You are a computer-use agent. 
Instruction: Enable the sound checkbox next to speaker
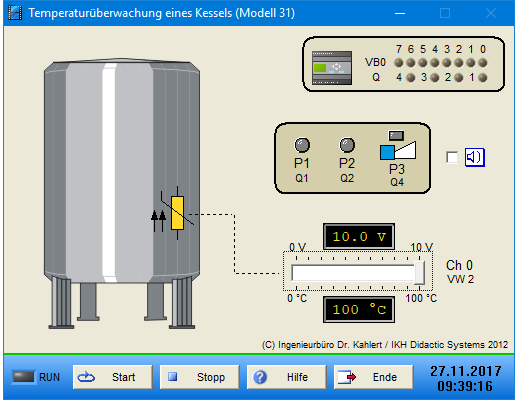(452, 157)
